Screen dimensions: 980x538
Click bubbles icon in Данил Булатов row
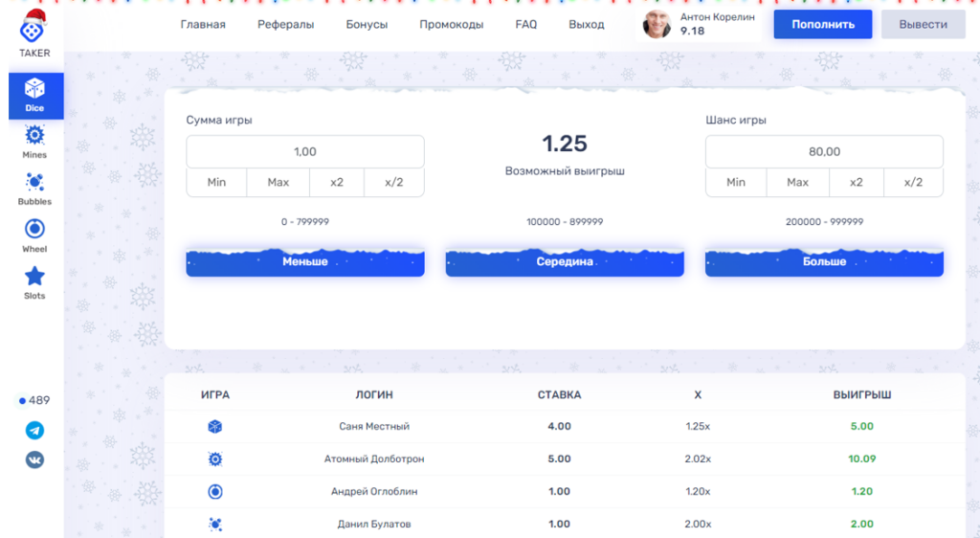coord(215,525)
